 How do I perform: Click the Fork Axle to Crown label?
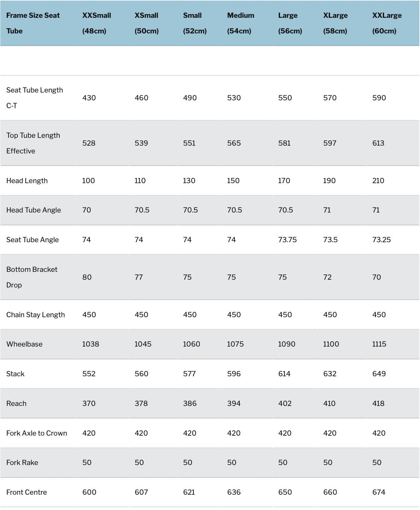[37, 433]
